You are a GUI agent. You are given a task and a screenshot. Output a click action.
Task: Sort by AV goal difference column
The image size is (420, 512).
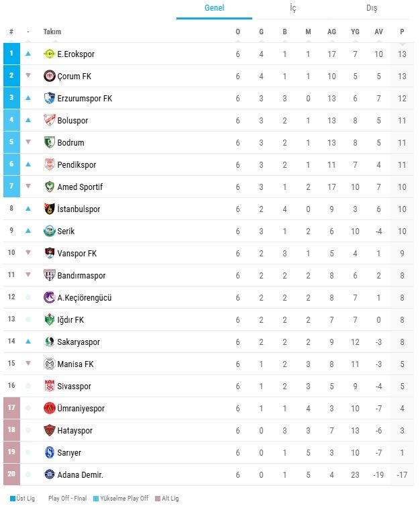(x=378, y=32)
